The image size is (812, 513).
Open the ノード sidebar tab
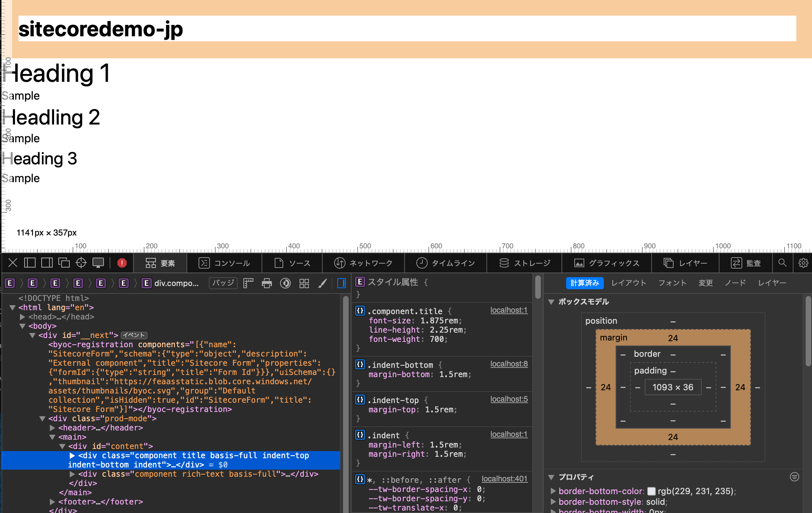pyautogui.click(x=735, y=283)
